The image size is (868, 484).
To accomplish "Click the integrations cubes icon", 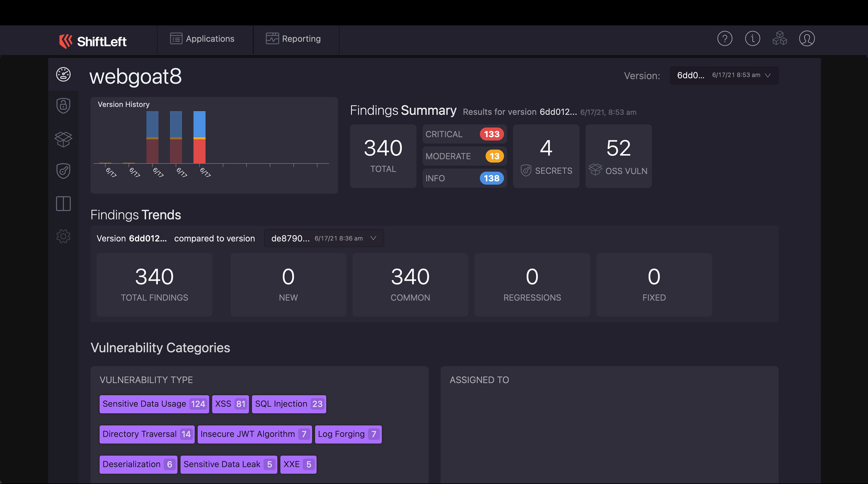I will 779,38.
